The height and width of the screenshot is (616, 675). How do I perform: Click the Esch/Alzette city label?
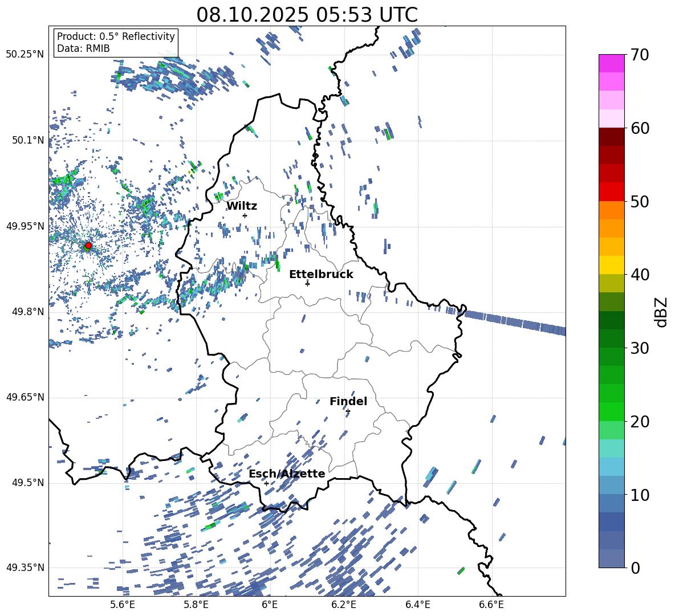(287, 474)
